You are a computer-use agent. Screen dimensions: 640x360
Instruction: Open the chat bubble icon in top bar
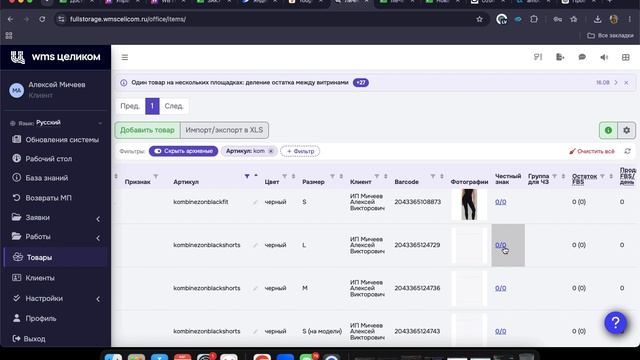pos(582,57)
